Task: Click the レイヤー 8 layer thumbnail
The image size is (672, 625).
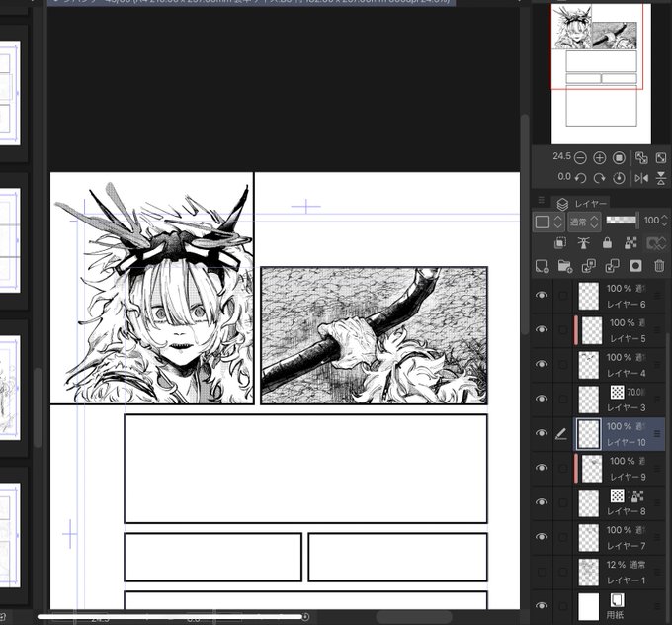Action: click(588, 503)
